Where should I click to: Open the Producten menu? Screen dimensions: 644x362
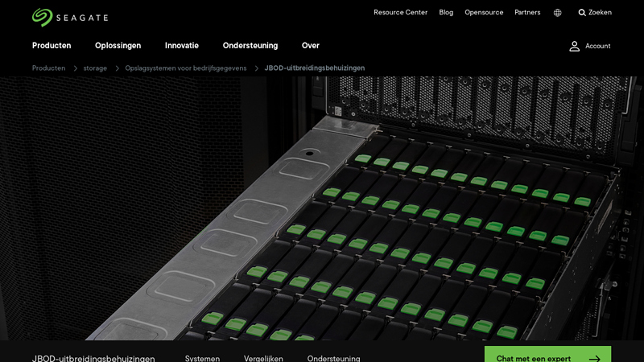pyautogui.click(x=52, y=46)
